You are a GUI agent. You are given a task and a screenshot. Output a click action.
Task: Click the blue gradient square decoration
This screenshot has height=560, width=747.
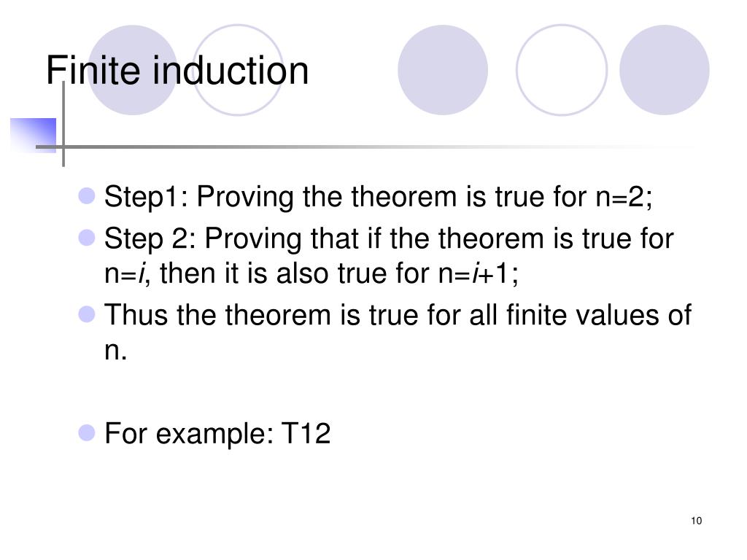pyautogui.click(x=33, y=135)
